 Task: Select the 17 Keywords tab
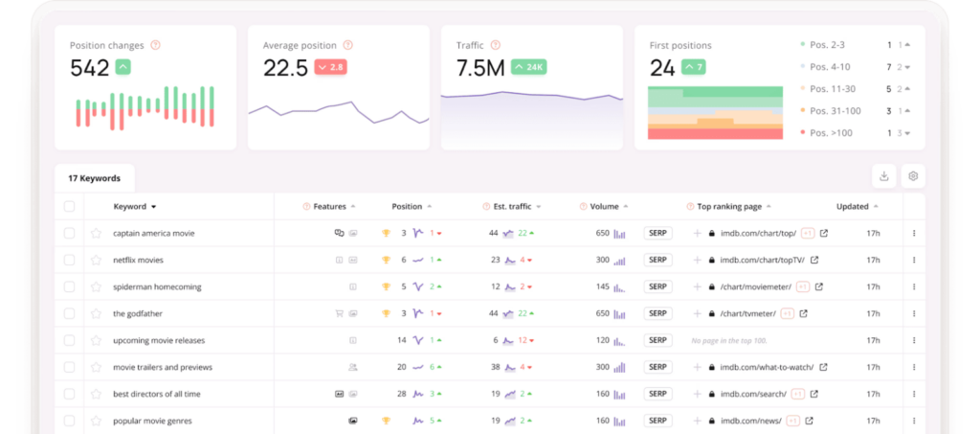pyautogui.click(x=94, y=178)
